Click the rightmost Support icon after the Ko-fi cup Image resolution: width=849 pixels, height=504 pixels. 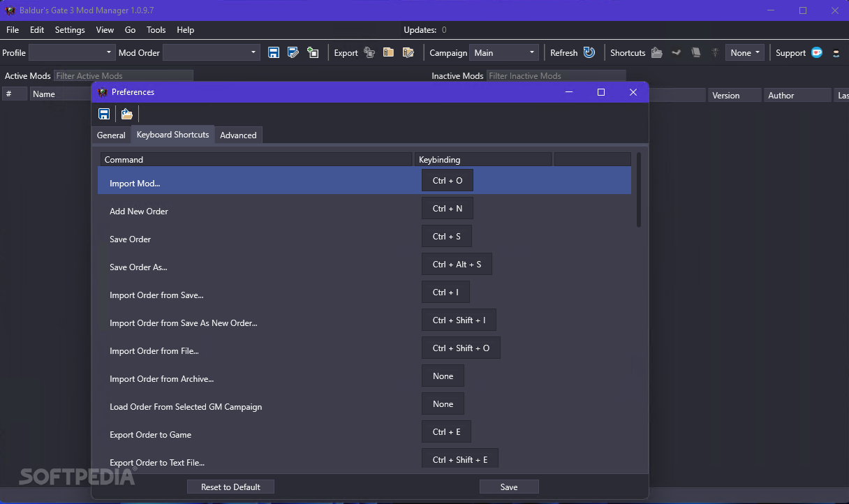[x=836, y=52]
